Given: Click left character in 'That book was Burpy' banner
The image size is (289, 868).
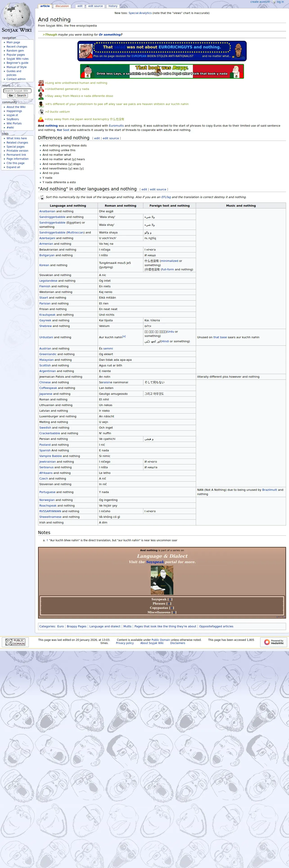Looking at the screenshot, I should tap(88, 71).
